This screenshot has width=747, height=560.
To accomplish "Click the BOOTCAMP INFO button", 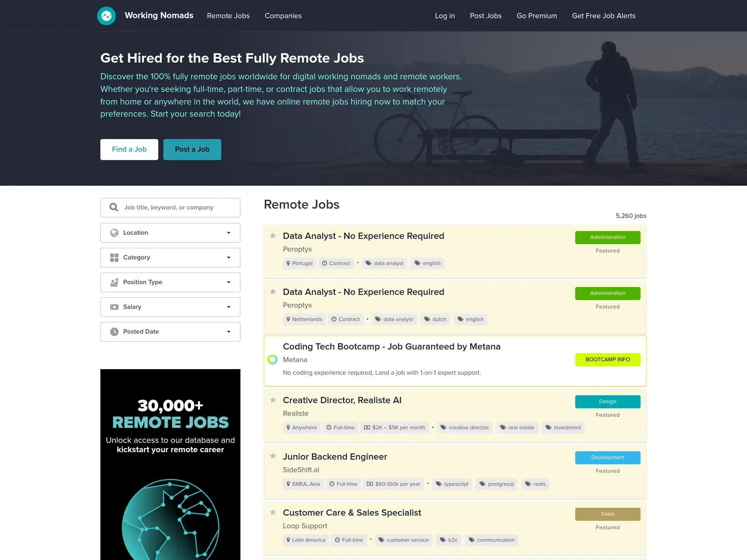I will pos(608,360).
